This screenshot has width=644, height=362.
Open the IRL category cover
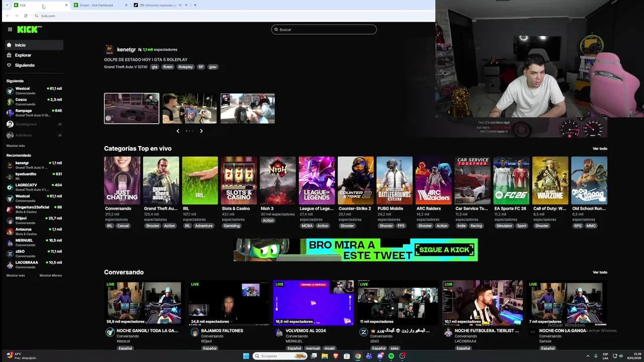point(200,180)
